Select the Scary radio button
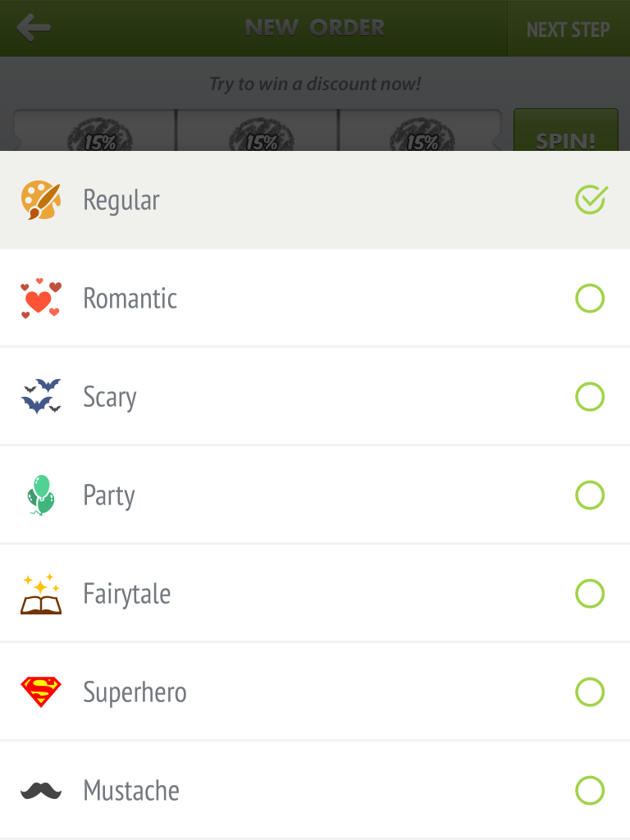Viewport: 630px width, 840px height. coord(590,396)
